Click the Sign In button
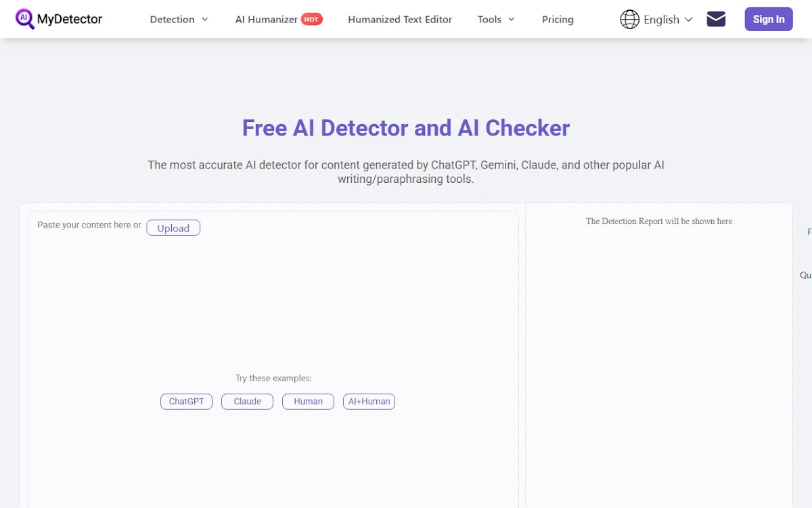812x508 pixels. point(769,19)
